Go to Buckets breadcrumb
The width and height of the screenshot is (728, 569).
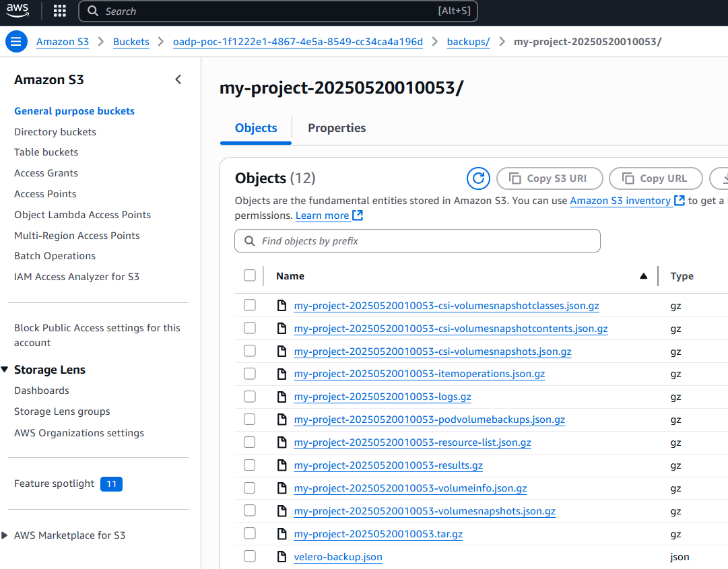(131, 42)
